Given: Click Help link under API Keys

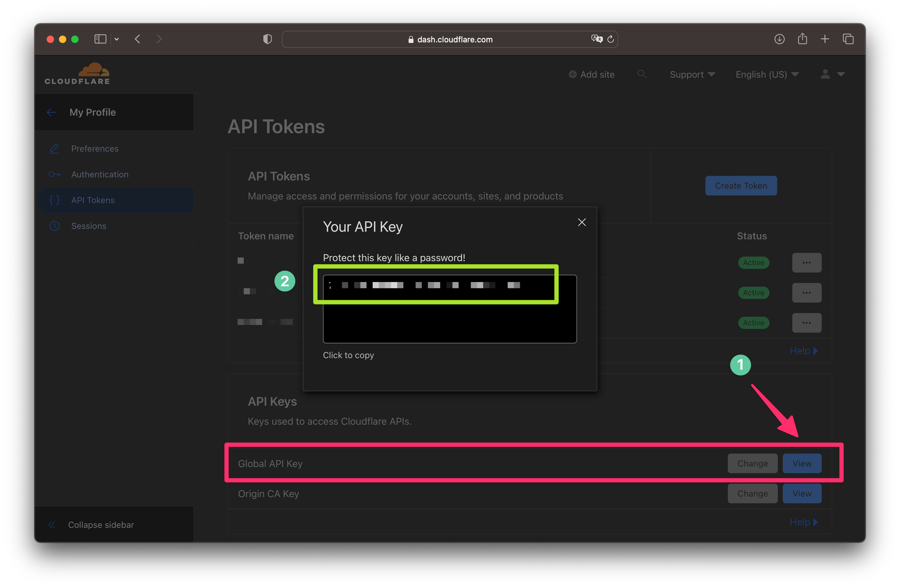Looking at the screenshot, I should (x=804, y=522).
